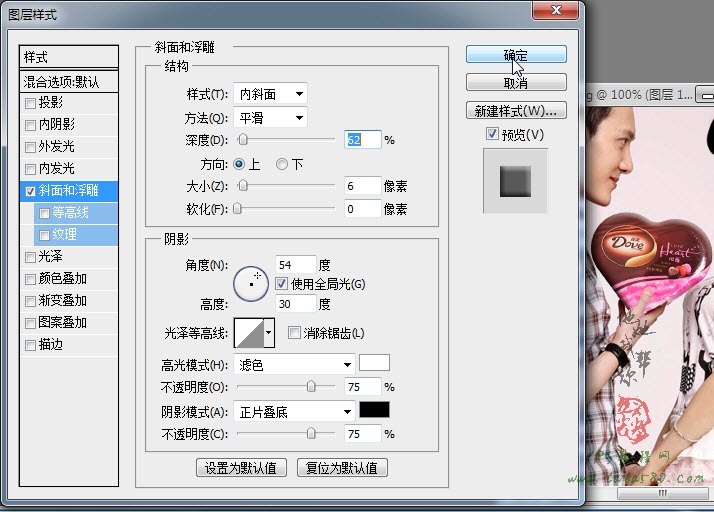714x512 pixels.
Task: Close the 图层样式 dialog
Action: [x=556, y=10]
